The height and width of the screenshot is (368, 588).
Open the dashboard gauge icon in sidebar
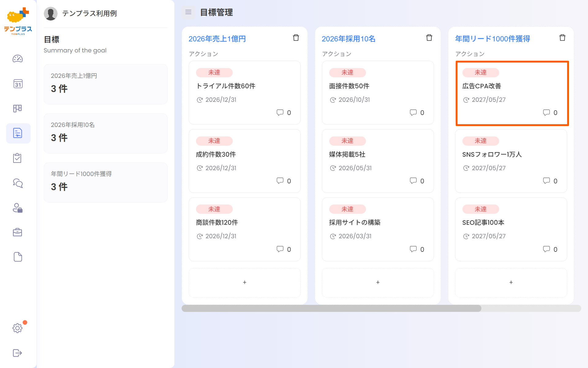click(18, 59)
